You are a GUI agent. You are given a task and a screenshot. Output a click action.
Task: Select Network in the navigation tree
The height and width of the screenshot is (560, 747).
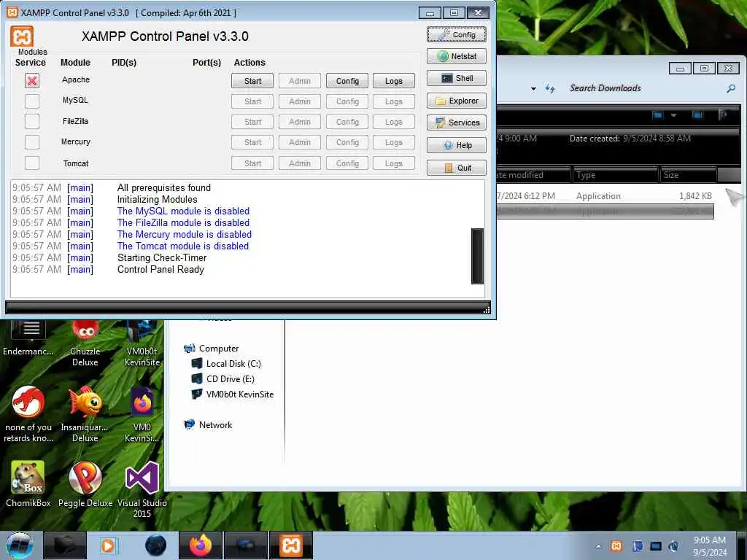tap(208, 425)
